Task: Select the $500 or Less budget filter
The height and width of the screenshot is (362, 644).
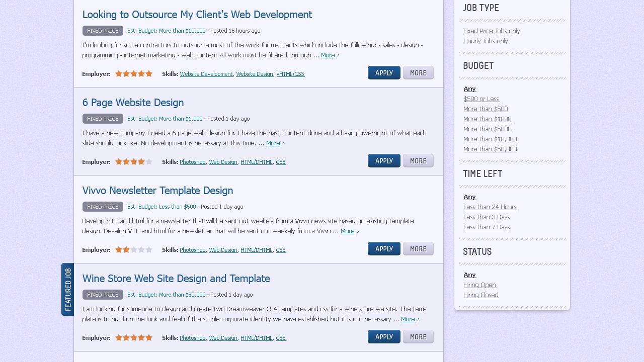Action: pyautogui.click(x=481, y=99)
